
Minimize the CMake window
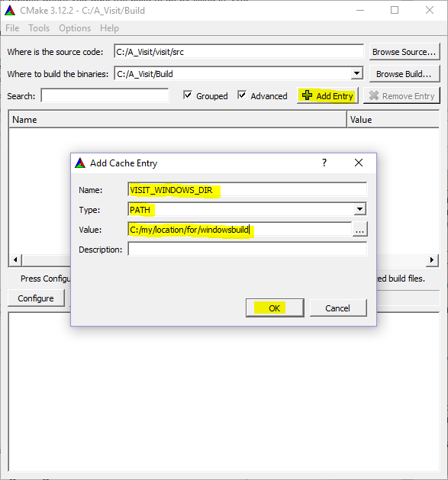point(360,10)
